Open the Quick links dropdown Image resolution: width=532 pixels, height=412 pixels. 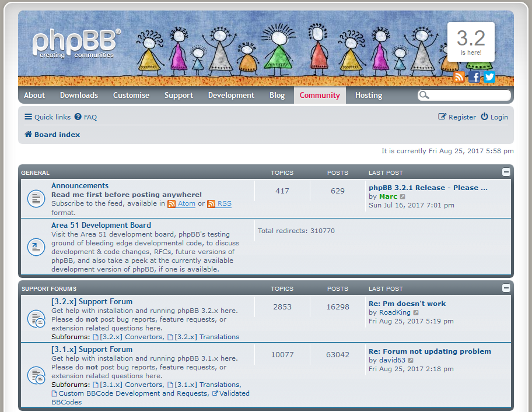coord(47,117)
